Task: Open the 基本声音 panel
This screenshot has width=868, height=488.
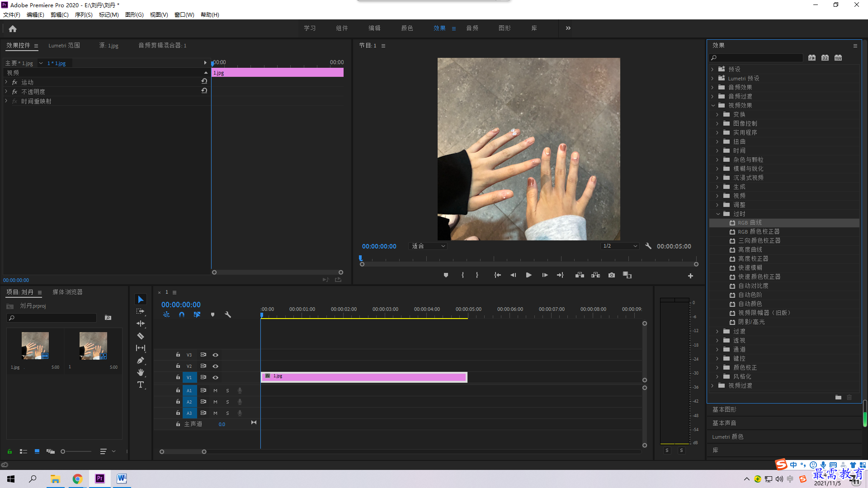Action: pos(724,423)
